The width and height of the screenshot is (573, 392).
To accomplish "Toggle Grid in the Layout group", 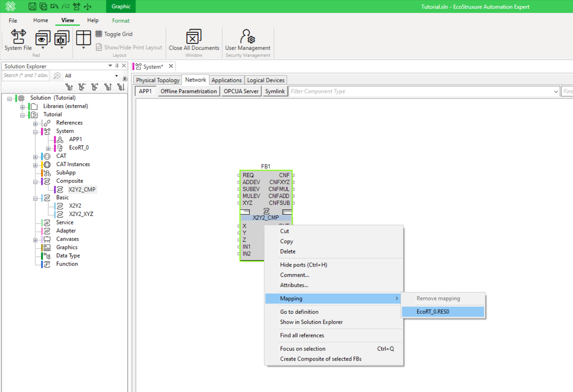I will [x=114, y=34].
